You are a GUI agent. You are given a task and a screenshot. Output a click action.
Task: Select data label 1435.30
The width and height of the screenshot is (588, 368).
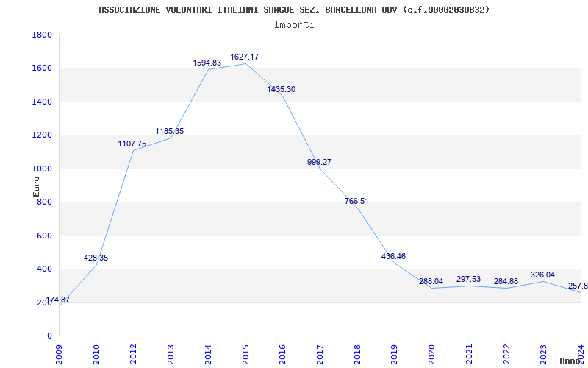pyautogui.click(x=282, y=89)
